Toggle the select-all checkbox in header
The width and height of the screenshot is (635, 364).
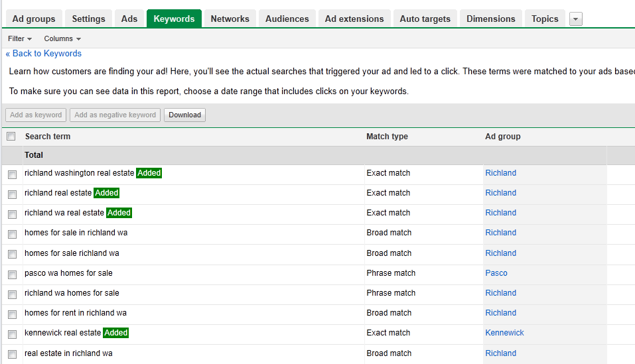11,137
